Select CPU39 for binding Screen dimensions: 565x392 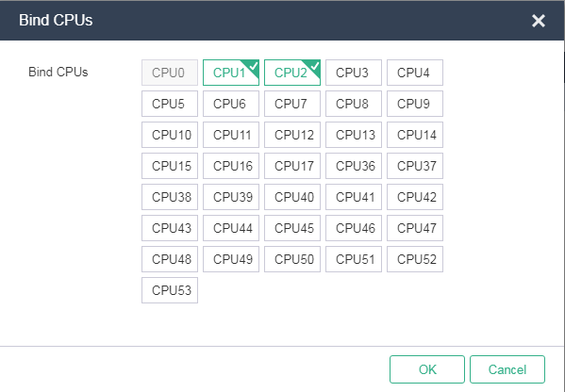click(231, 197)
